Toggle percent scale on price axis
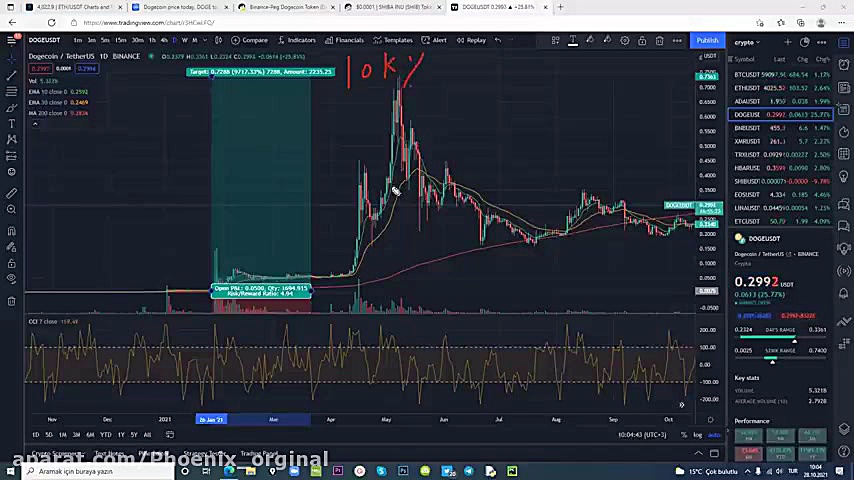The image size is (854, 480). pyautogui.click(x=684, y=435)
